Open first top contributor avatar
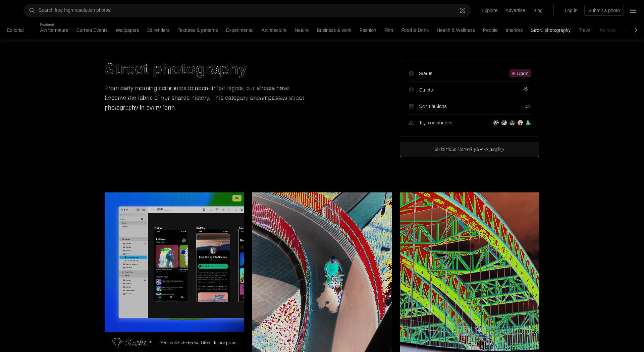644x352 pixels. pos(496,123)
